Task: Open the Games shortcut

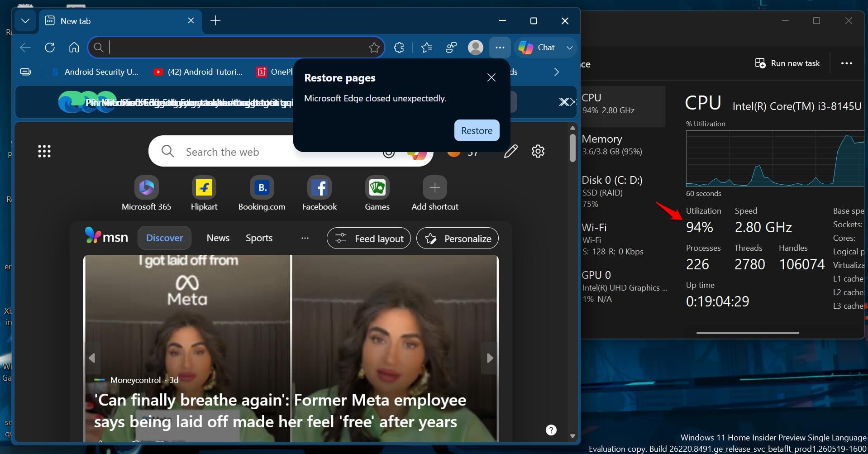Action: [x=377, y=193]
